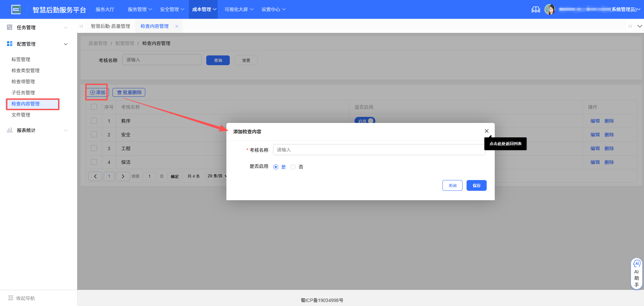The width and height of the screenshot is (644, 306).
Task: Click the 批量删除 trash icon
Action: [120, 92]
